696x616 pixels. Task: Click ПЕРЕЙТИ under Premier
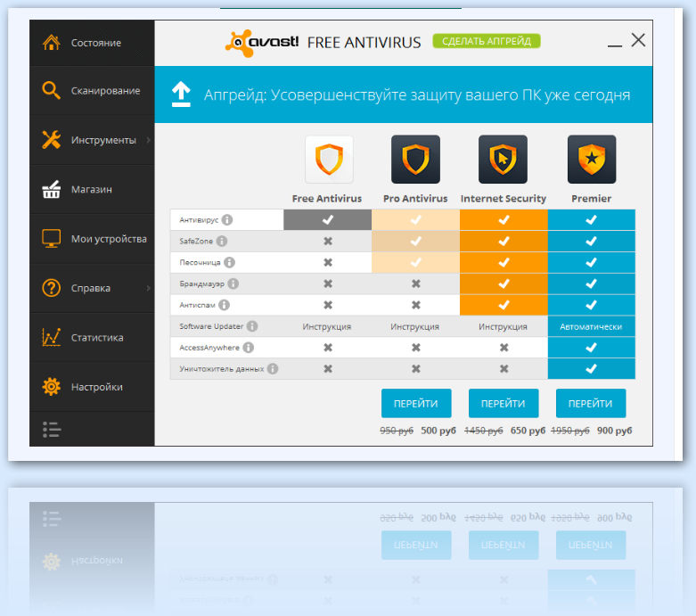591,403
